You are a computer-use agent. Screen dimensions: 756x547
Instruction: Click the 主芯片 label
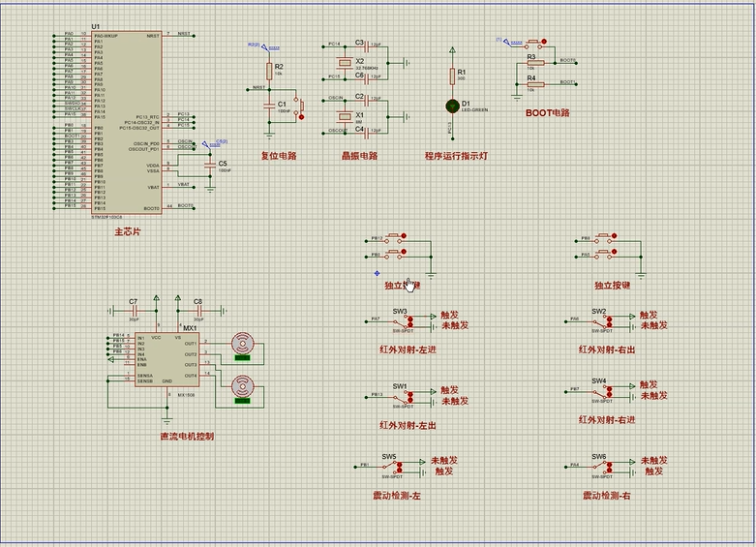pos(127,232)
